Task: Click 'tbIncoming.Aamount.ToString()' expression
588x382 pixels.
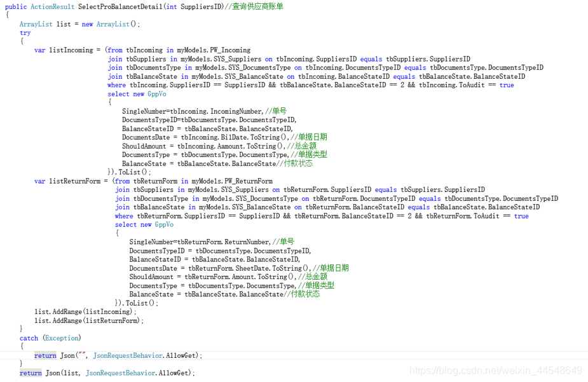Action: click(x=231, y=146)
